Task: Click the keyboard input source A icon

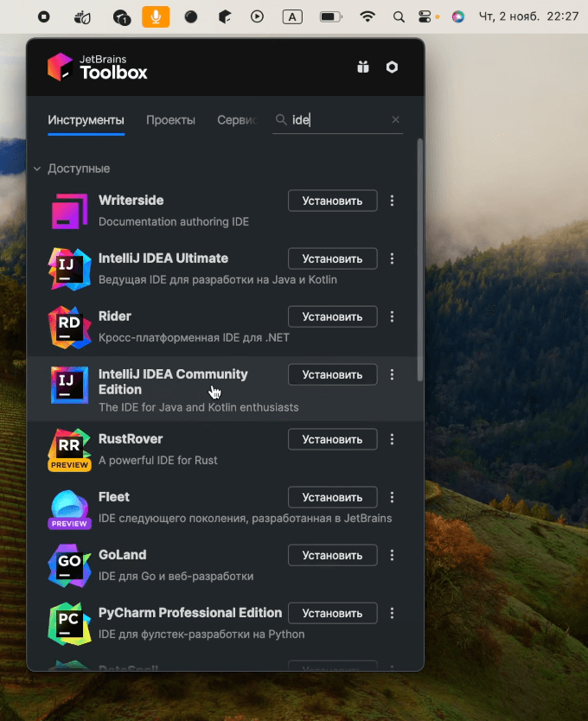Action: click(x=292, y=17)
